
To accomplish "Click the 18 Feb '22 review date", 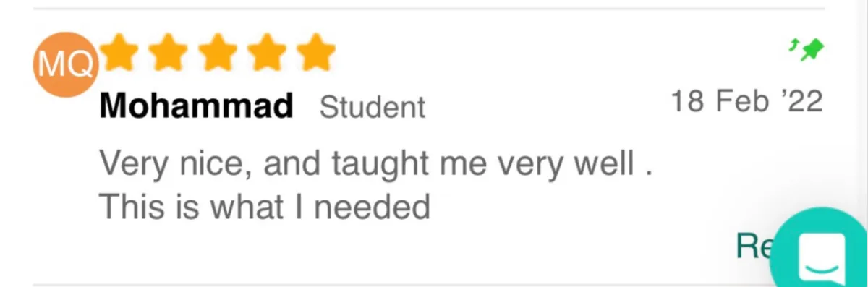I will (x=747, y=103).
